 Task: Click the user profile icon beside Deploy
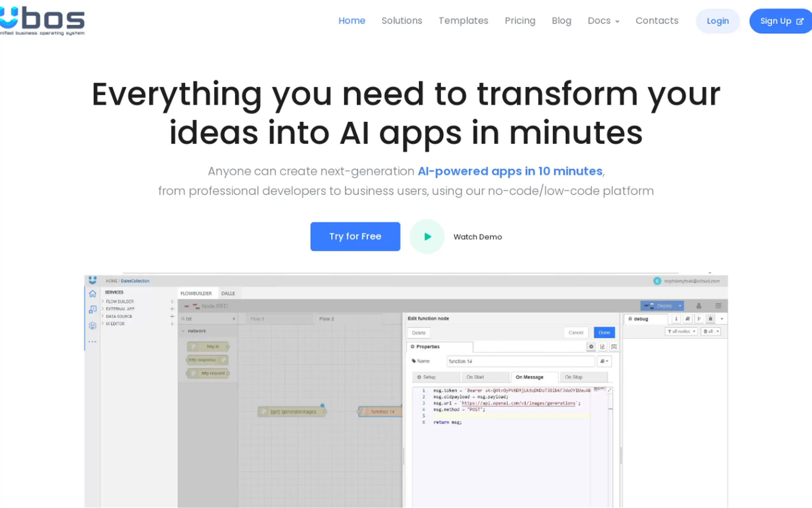699,306
